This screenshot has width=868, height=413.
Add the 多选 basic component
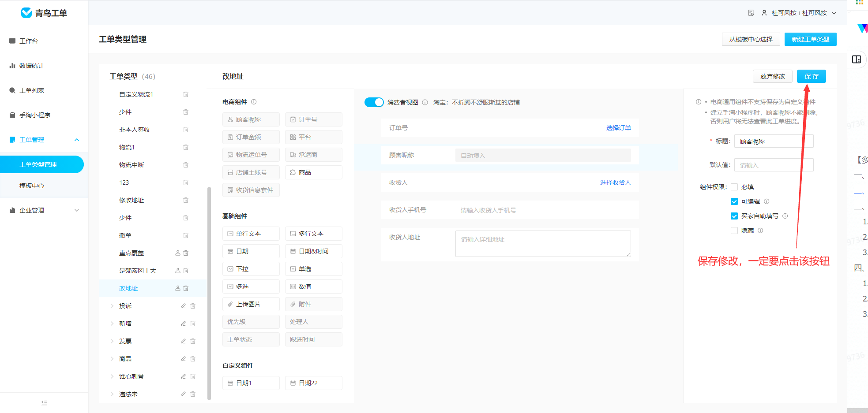click(x=251, y=286)
